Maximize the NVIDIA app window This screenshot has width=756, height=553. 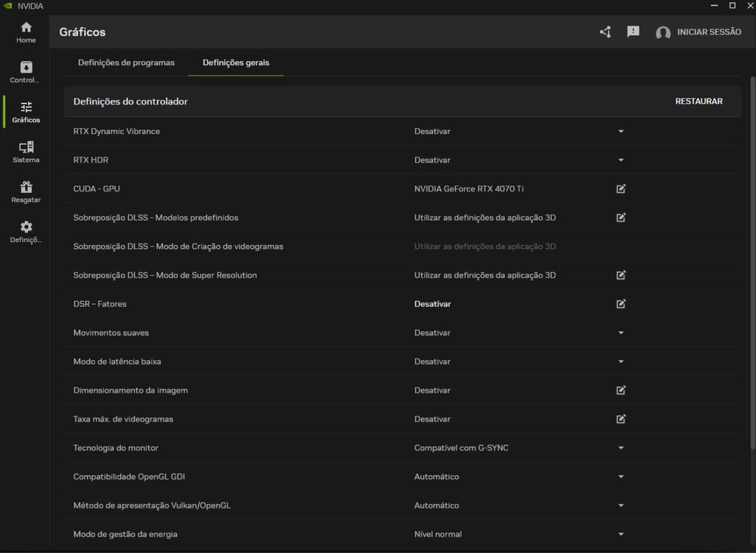(x=733, y=5)
